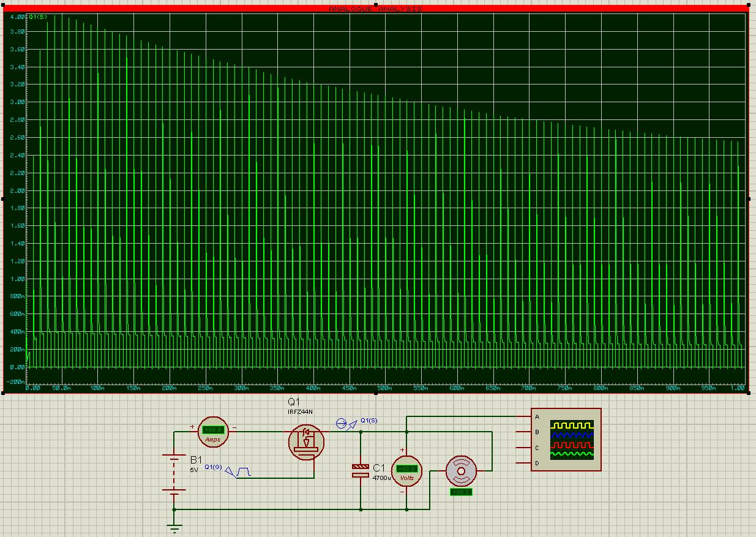Click the graph's bottom-center resize handle
The height and width of the screenshot is (537, 756).
click(x=375, y=393)
